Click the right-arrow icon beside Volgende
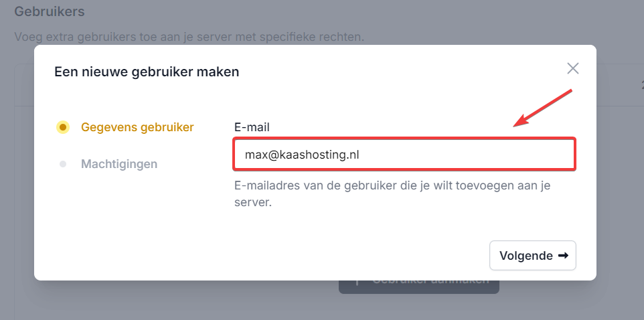Viewport: 644px width, 320px height. click(x=563, y=256)
